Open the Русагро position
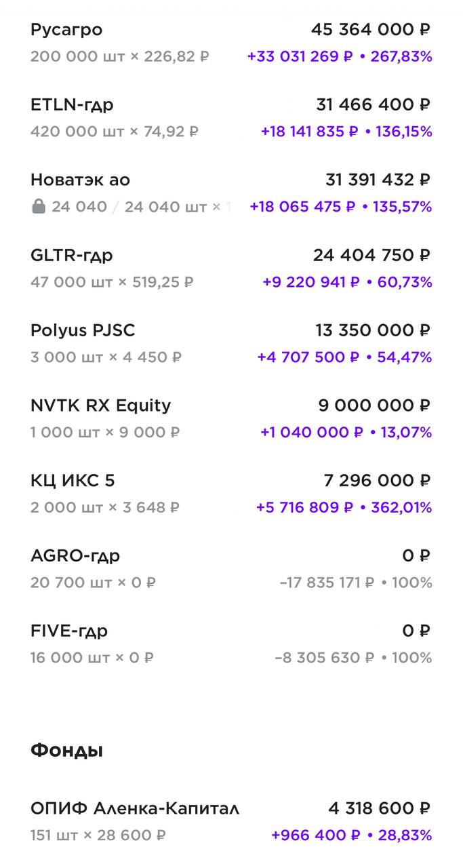 tap(66, 30)
